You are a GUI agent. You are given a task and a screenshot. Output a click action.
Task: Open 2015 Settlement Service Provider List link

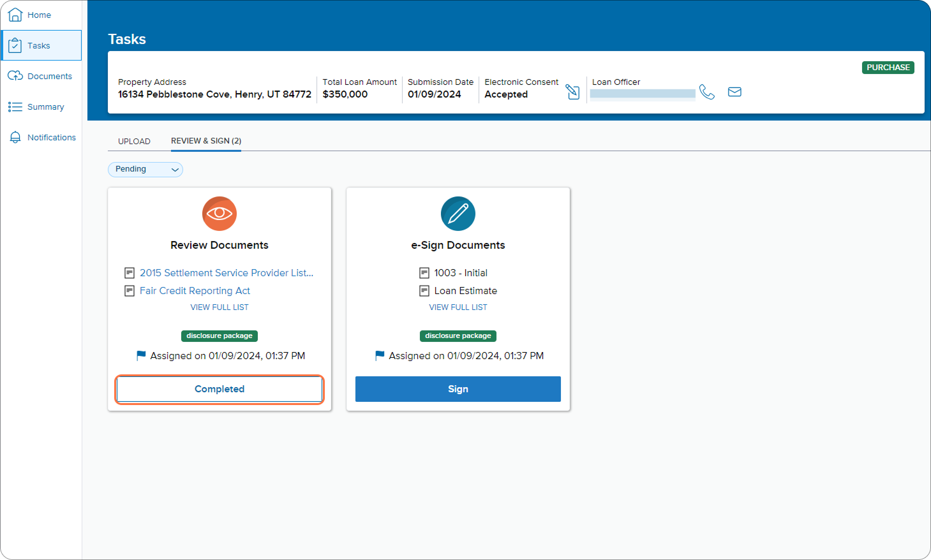click(227, 273)
